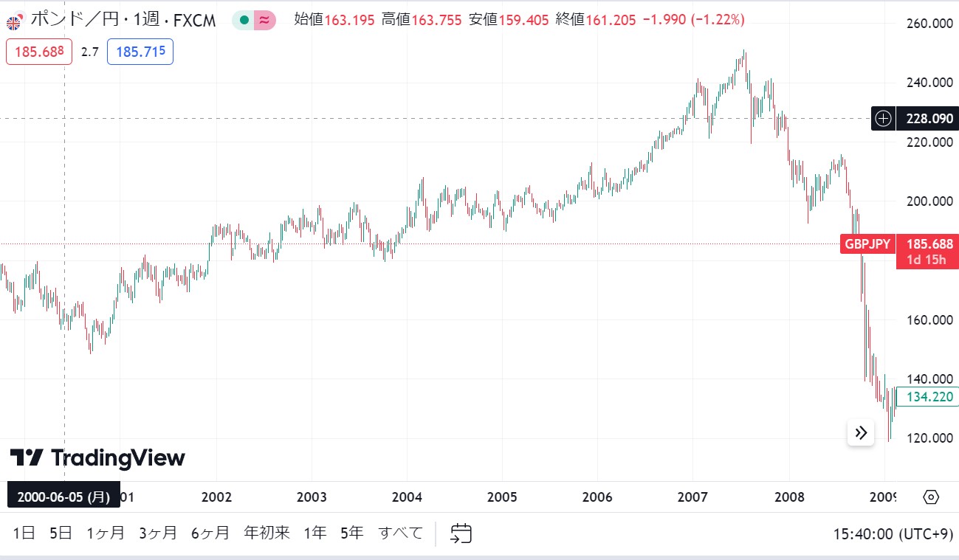
Task: Select the 1日 time range
Action: tap(24, 533)
